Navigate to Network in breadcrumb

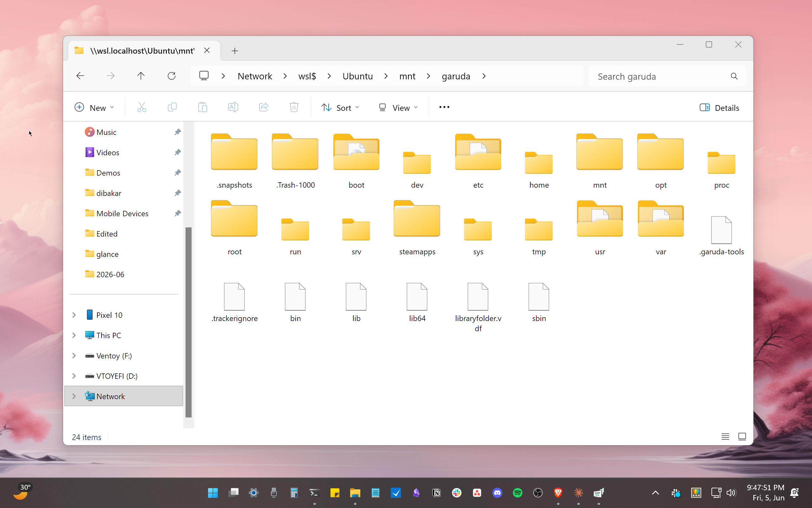coord(255,76)
